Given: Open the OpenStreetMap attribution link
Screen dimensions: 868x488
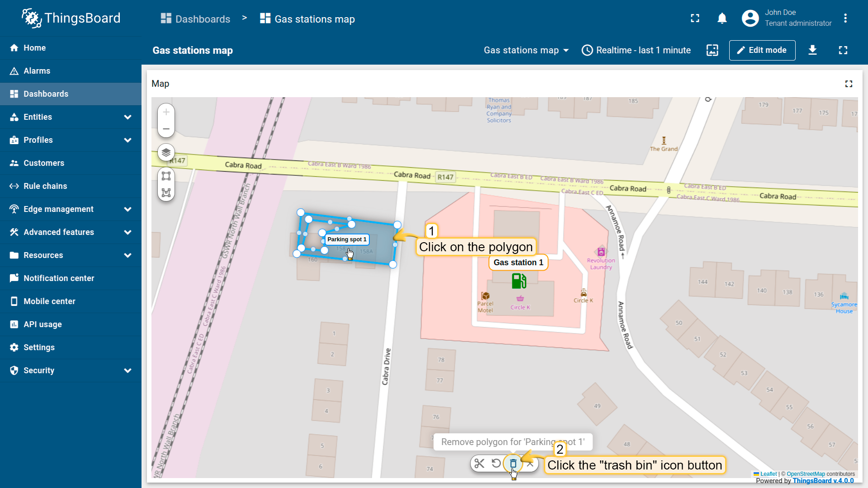Looking at the screenshot, I should click(806, 474).
